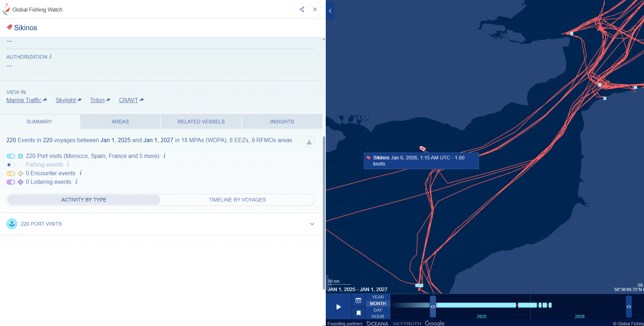Select MONTH timeline granularity
644x326 pixels.
(x=378, y=304)
